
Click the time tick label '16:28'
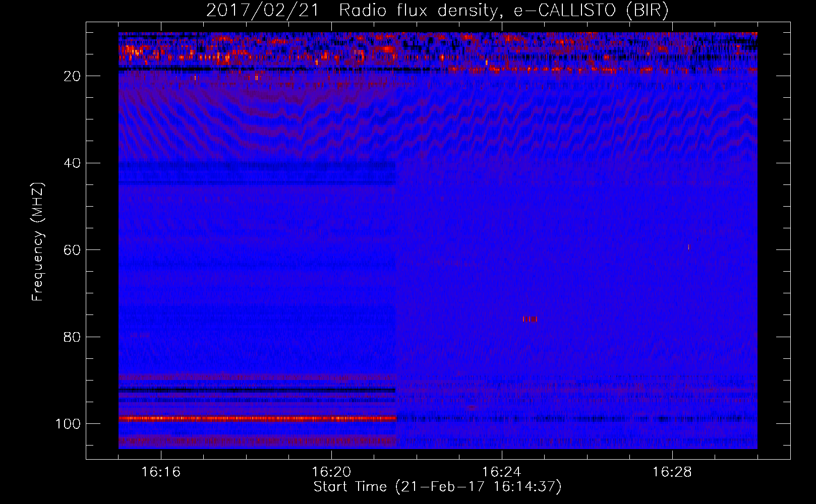pyautogui.click(x=672, y=472)
